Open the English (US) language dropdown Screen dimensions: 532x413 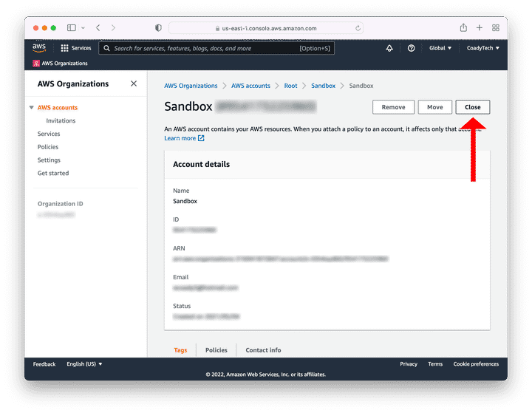[84, 363]
